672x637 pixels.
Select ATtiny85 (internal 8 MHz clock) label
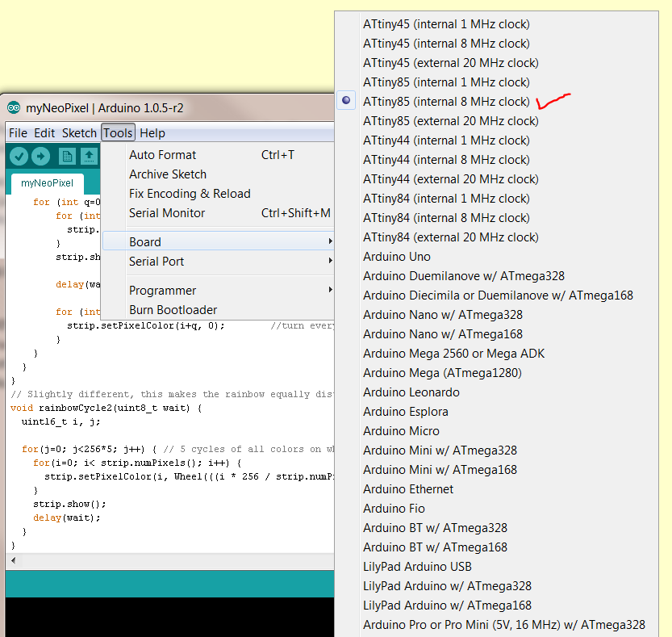tap(446, 101)
